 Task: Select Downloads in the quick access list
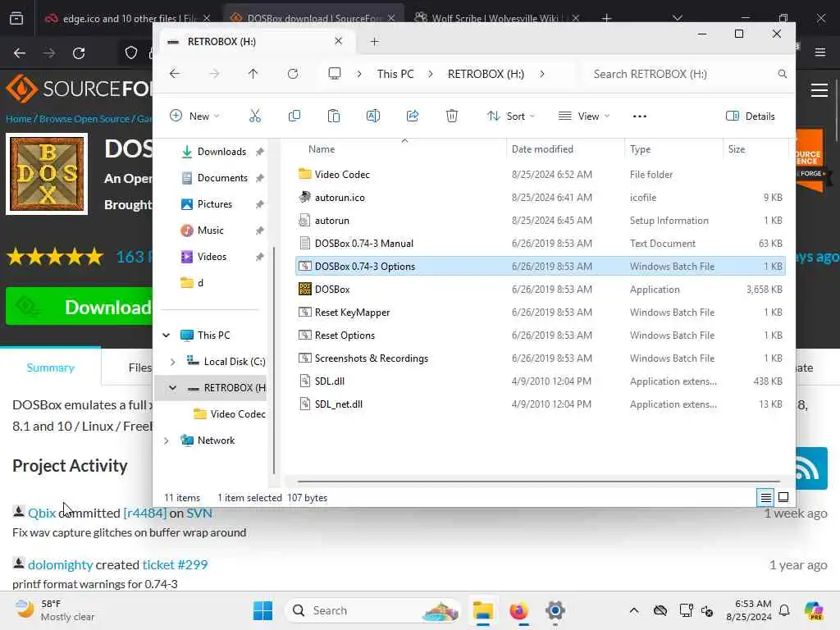(221, 152)
